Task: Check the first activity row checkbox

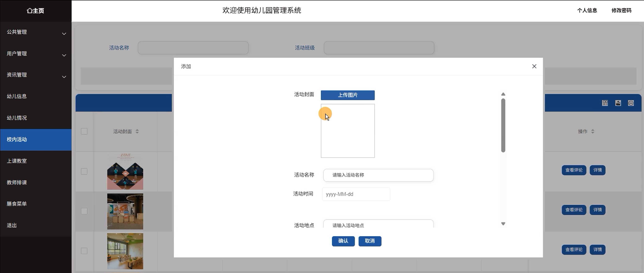Action: point(84,171)
